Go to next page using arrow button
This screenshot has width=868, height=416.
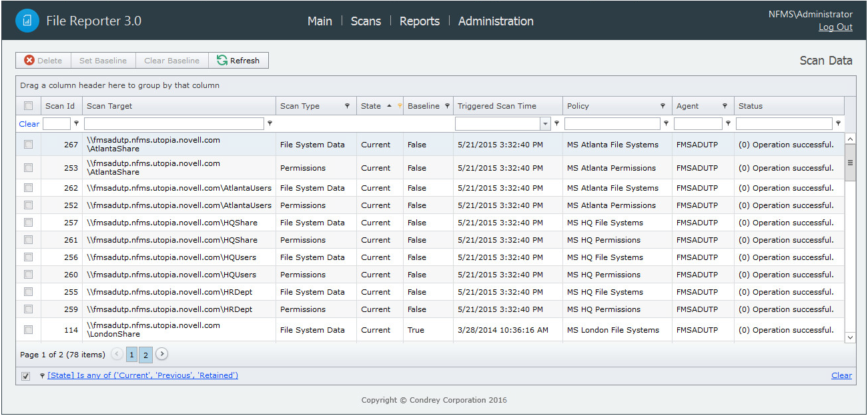pyautogui.click(x=161, y=355)
